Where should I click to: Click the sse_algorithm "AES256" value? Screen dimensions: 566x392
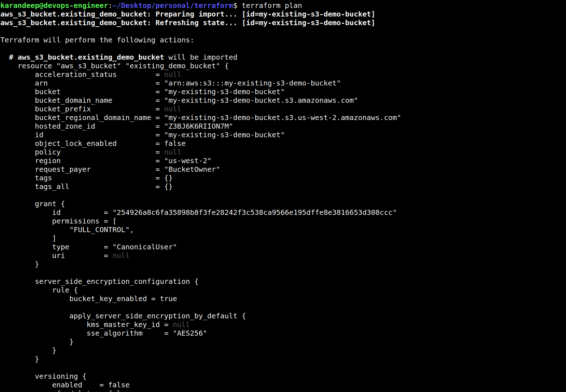click(190, 333)
